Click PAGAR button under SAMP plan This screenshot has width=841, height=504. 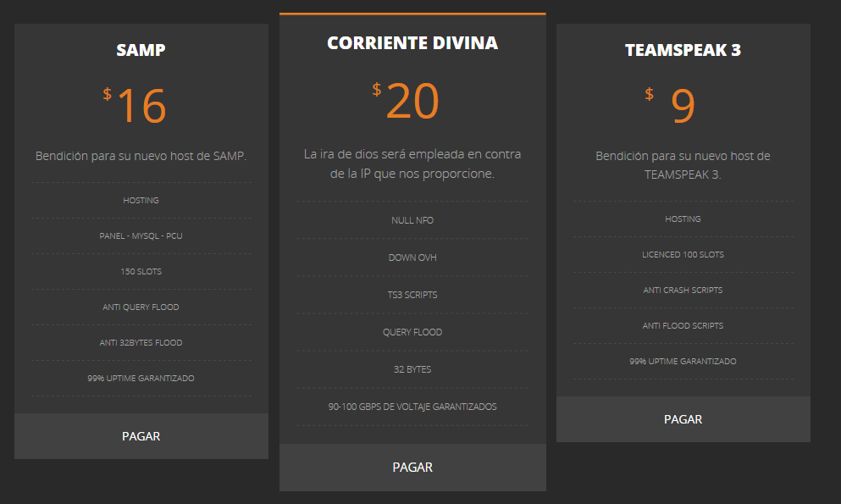coord(141,436)
